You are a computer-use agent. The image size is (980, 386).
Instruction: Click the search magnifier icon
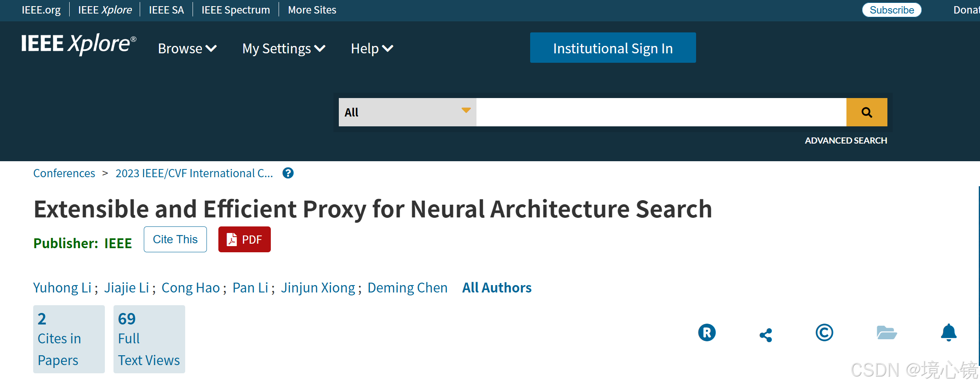[866, 112]
